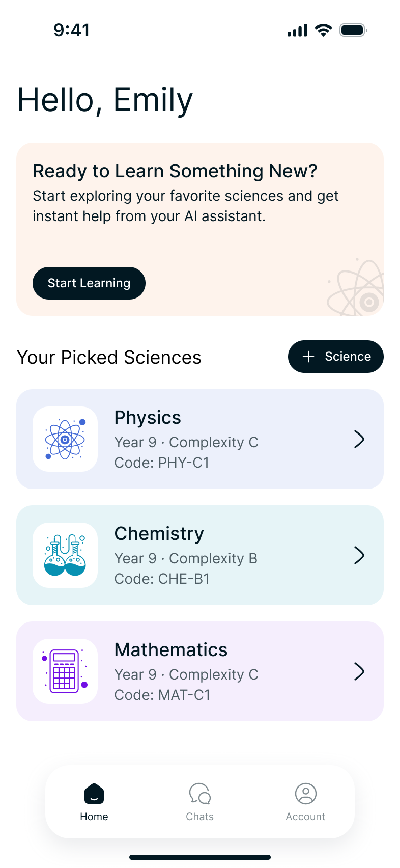Tap the Mathematics calculator icon
Image resolution: width=400 pixels, height=868 pixels.
[65, 671]
